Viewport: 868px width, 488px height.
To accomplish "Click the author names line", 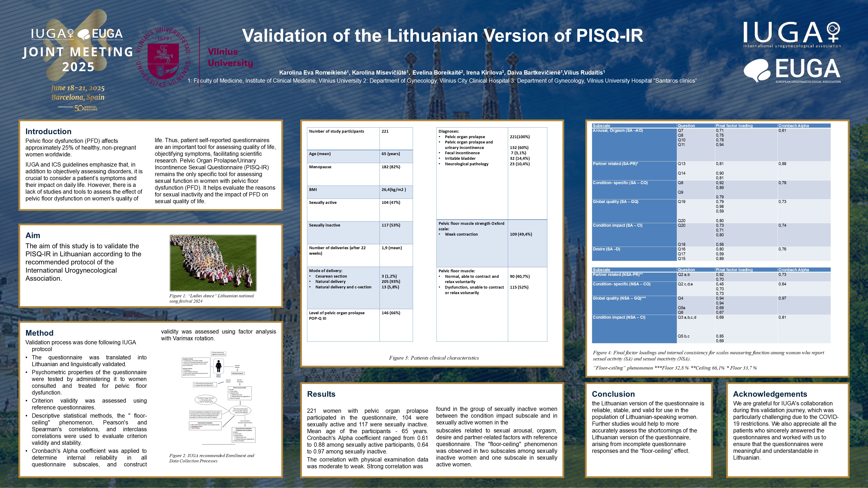I will click(x=442, y=72).
